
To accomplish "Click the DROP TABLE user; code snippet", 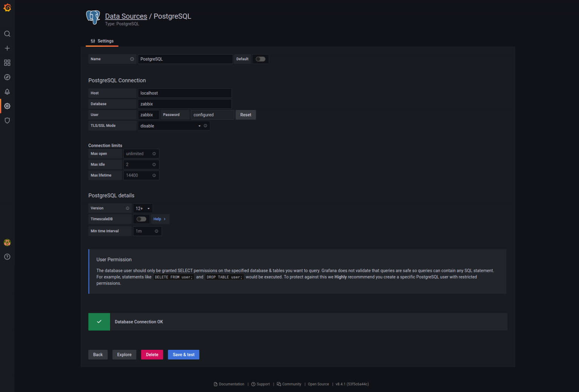I will [224, 277].
